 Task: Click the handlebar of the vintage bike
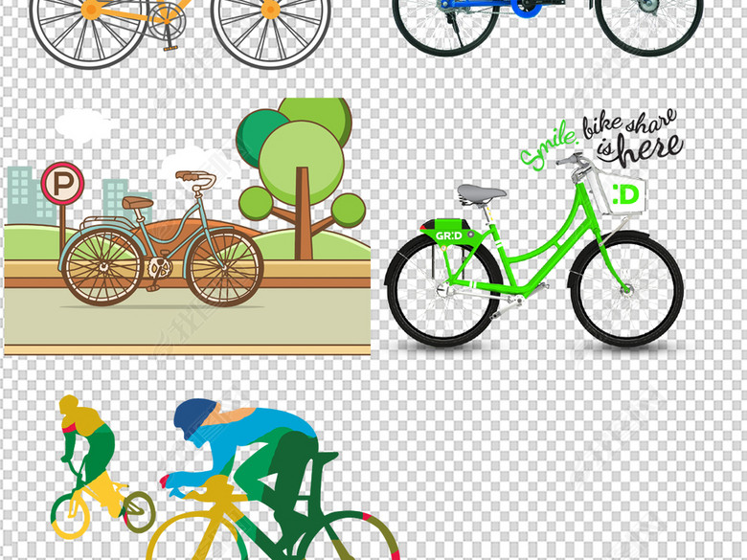[x=196, y=177]
